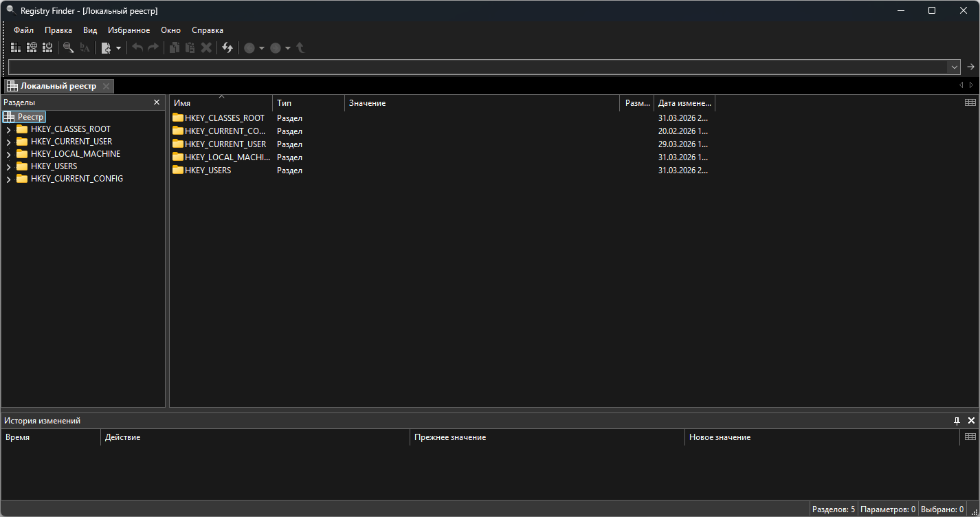
Task: Open the local registry toolbar icon
Action: pos(16,47)
